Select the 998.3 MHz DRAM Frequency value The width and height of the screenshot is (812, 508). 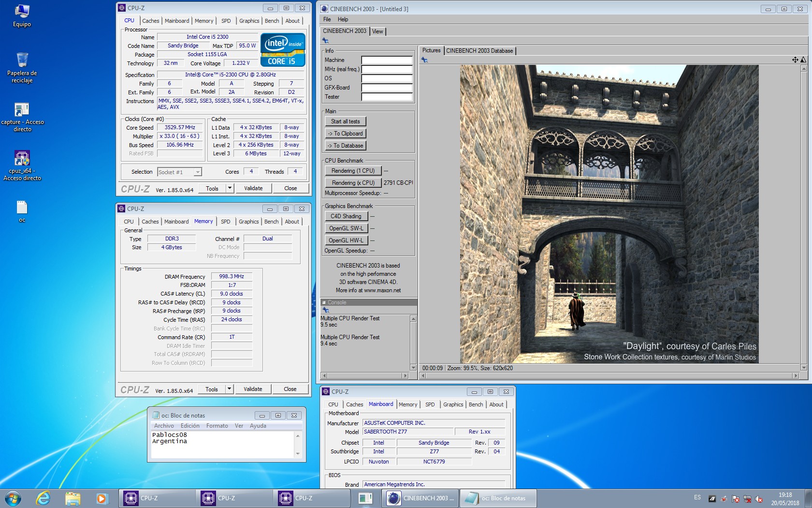pos(232,277)
